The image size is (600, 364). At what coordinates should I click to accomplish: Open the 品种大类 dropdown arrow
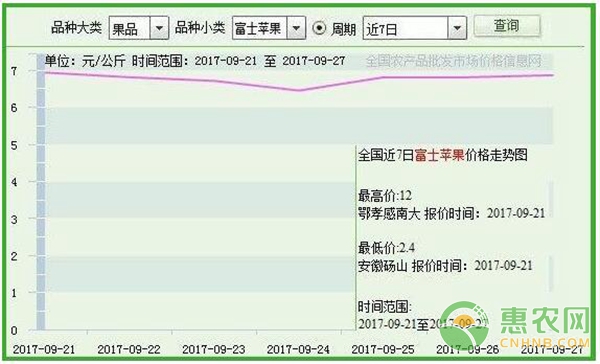click(159, 28)
